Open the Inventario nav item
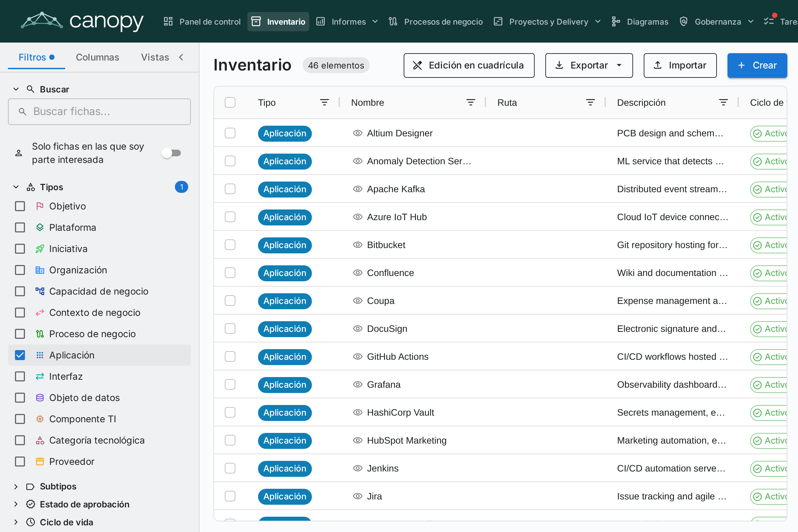 pyautogui.click(x=278, y=22)
